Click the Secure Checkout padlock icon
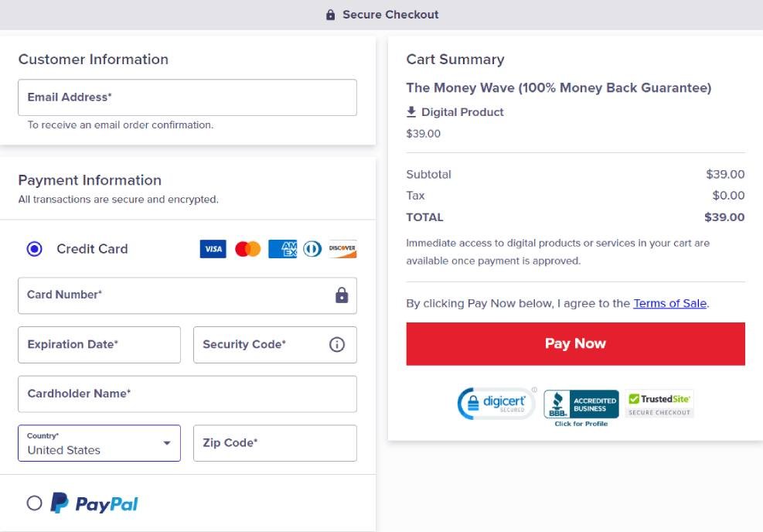Image resolution: width=763 pixels, height=532 pixels. coord(330,14)
